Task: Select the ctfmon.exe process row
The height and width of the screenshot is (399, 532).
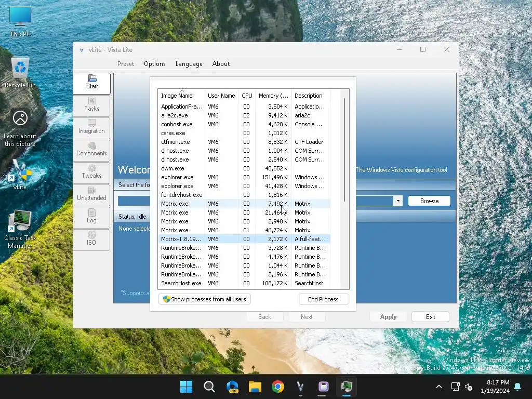Action: 244,142
